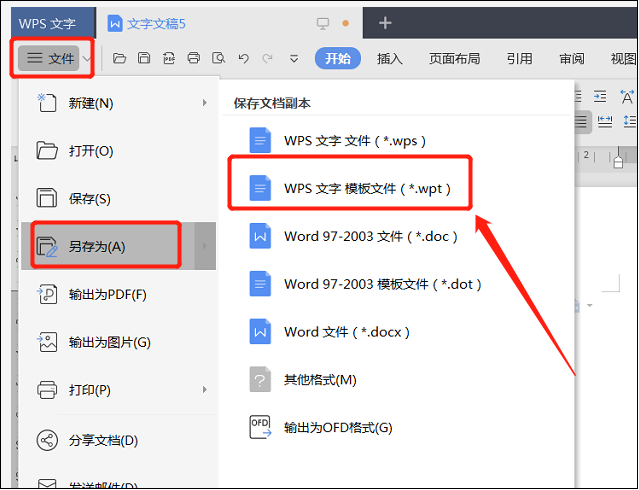
Task: Click the OFD export icon
Action: tap(260, 427)
